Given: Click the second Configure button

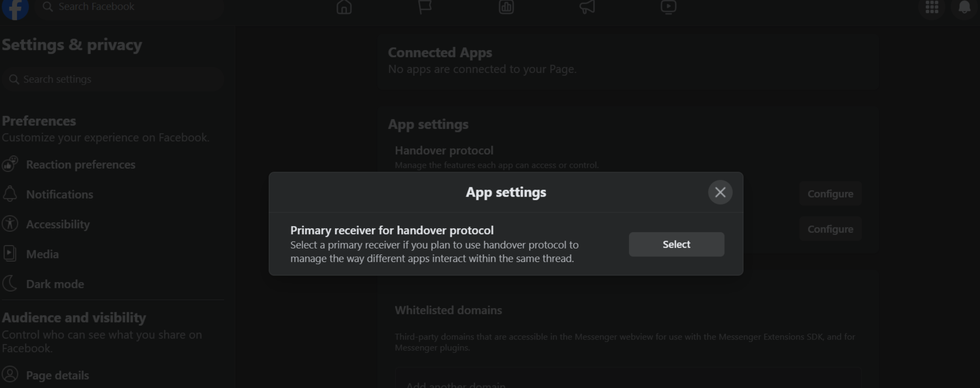Looking at the screenshot, I should pos(830,229).
